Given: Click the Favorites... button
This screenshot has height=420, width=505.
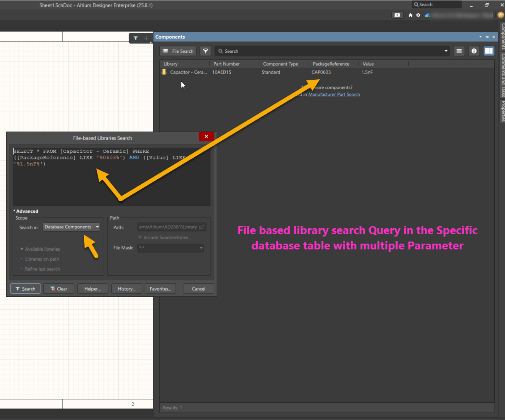Looking at the screenshot, I should (x=160, y=289).
